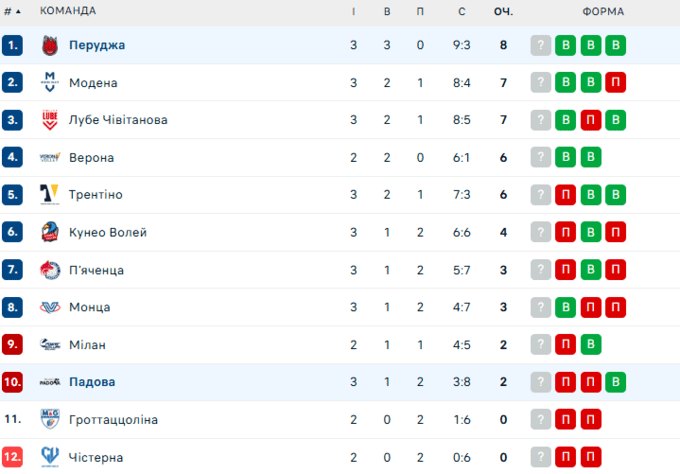Screen dimensions: 680x474
Task: Open the Лубе Чівітанова club logo
Action: coord(50,120)
